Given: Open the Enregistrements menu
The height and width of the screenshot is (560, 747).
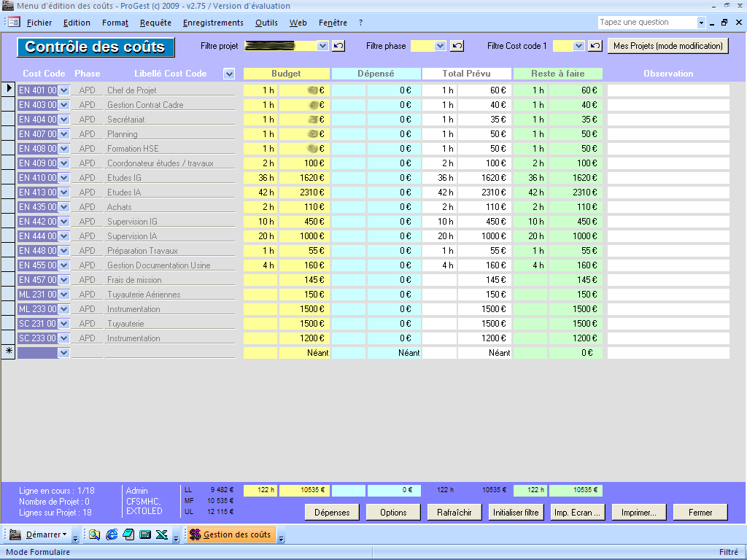Looking at the screenshot, I should (213, 23).
